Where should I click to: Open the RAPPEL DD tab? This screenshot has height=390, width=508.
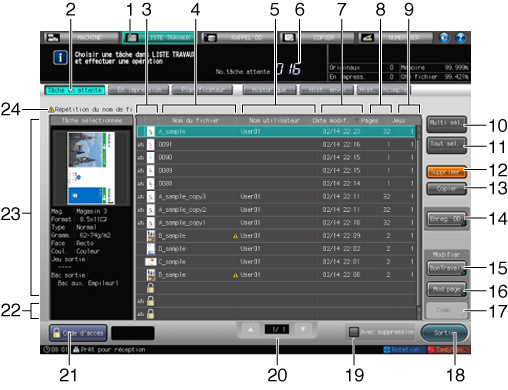[x=238, y=38]
